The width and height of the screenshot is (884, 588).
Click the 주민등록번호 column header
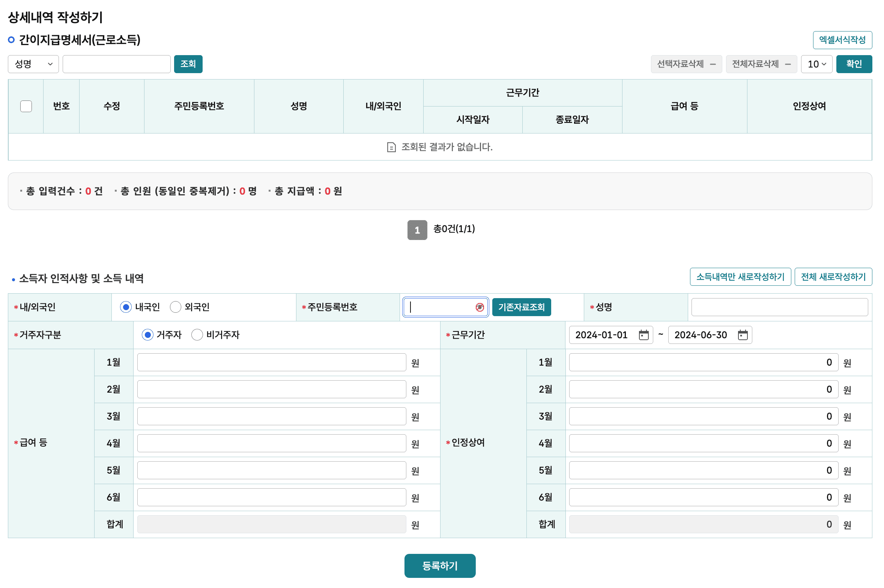tap(199, 106)
